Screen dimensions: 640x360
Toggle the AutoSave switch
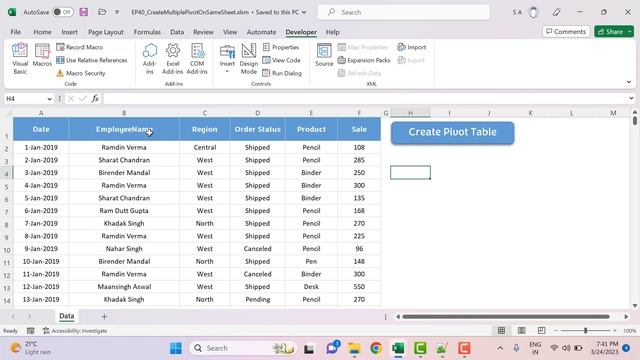(62, 12)
